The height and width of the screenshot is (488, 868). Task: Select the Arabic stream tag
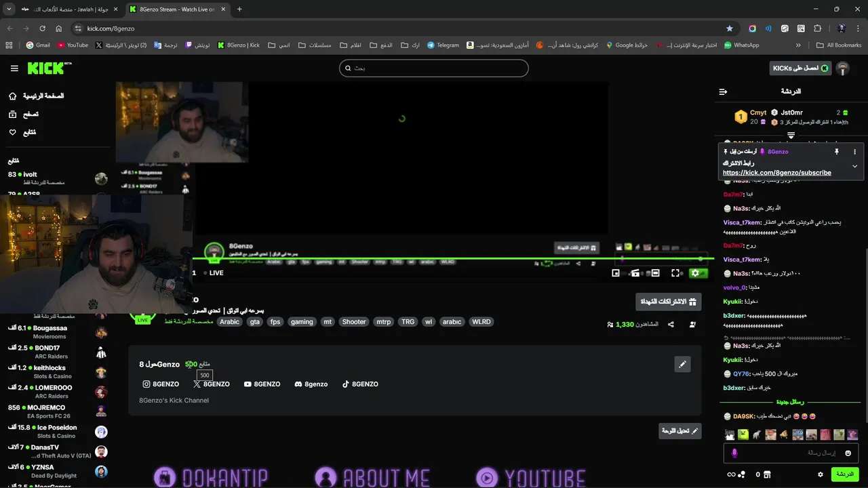pyautogui.click(x=229, y=322)
